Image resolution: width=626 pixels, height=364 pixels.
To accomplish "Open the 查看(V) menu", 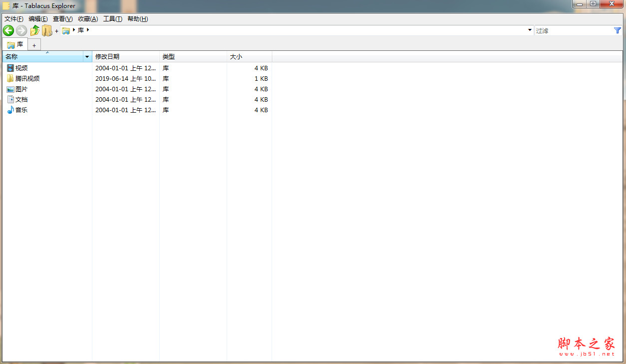I will pyautogui.click(x=62, y=18).
